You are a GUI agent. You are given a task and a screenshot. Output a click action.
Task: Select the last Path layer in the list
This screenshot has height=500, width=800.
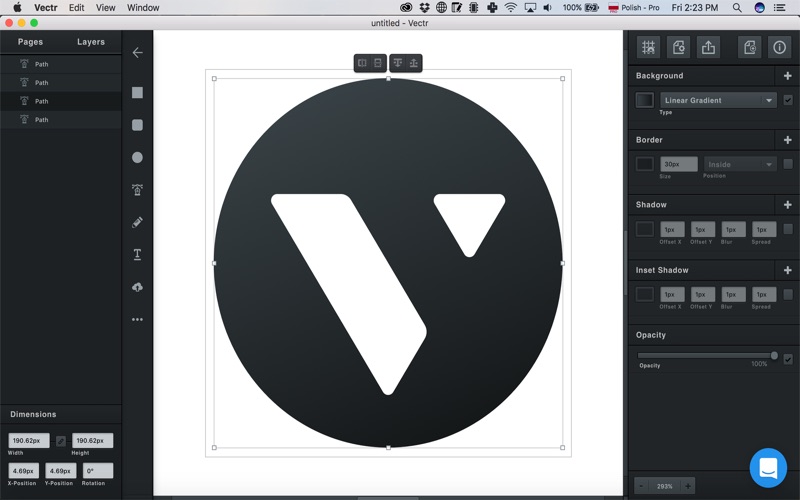click(x=61, y=119)
